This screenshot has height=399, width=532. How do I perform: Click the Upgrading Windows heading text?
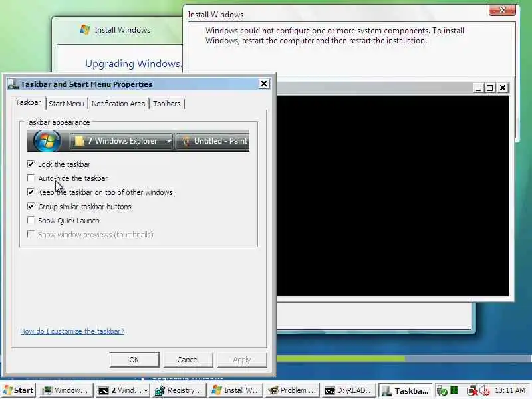[134, 63]
